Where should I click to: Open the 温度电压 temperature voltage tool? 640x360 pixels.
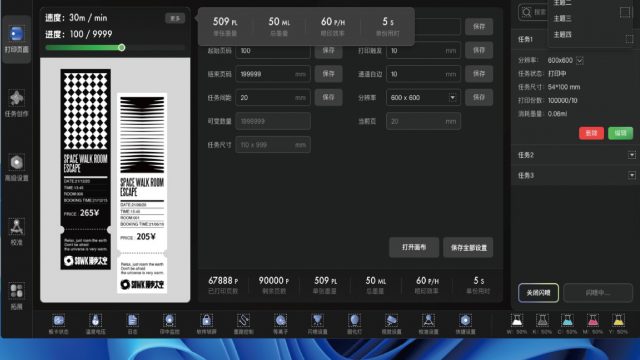tap(96, 324)
